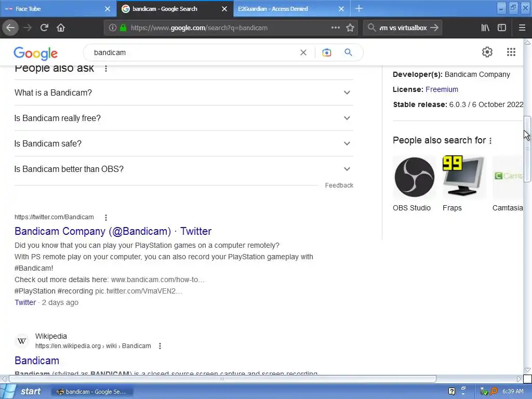Search by image using the camera icon
The width and height of the screenshot is (532, 399).
[x=326, y=52]
